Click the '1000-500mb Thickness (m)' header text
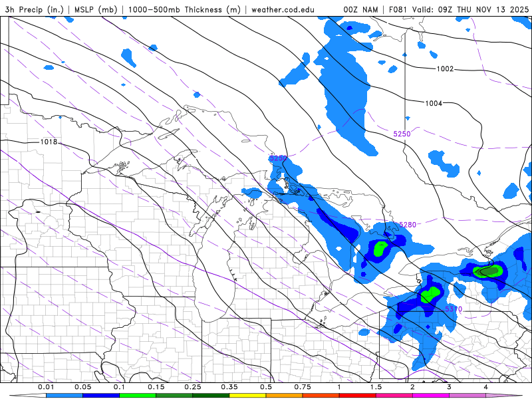This screenshot has height=399, width=532. point(184,9)
